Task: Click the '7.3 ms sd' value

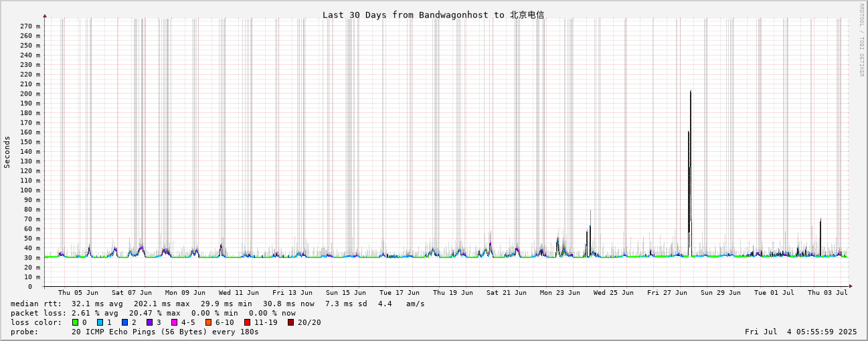Action: click(346, 304)
